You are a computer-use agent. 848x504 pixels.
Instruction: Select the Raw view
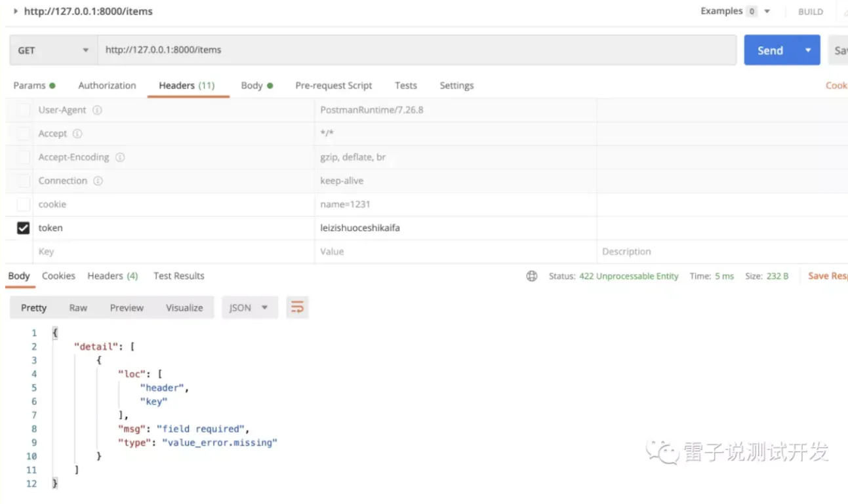click(78, 307)
